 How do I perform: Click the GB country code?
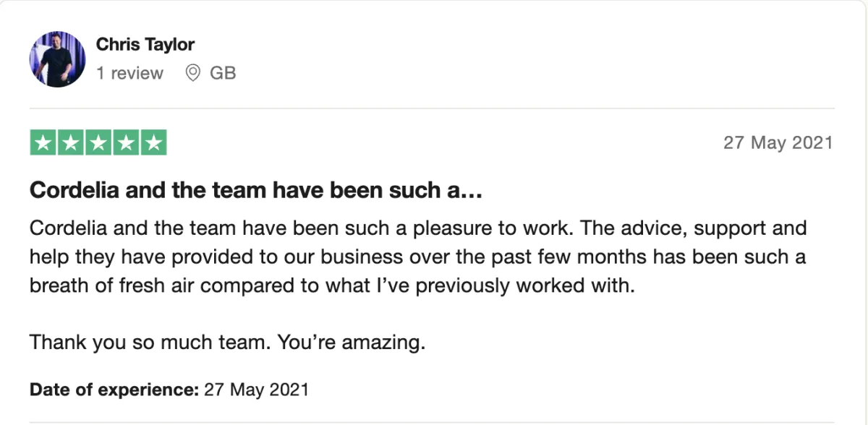223,73
